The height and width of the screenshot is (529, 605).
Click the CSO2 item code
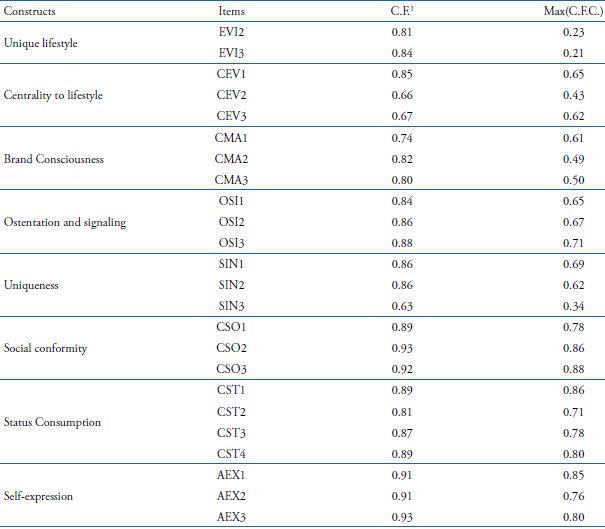[231, 348]
